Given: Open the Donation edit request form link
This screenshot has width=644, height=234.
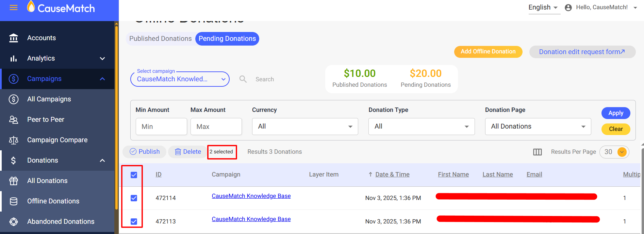Looking at the screenshot, I should coord(582,52).
